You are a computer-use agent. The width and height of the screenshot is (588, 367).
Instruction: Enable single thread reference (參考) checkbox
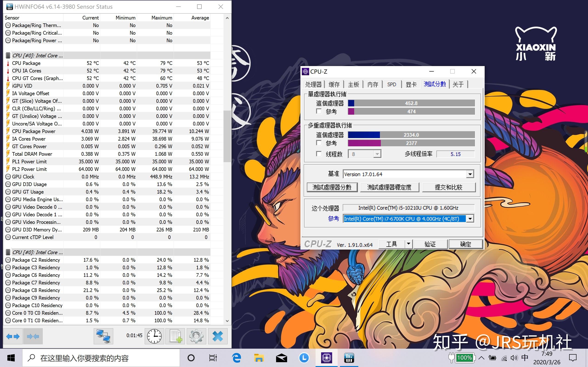tap(319, 111)
